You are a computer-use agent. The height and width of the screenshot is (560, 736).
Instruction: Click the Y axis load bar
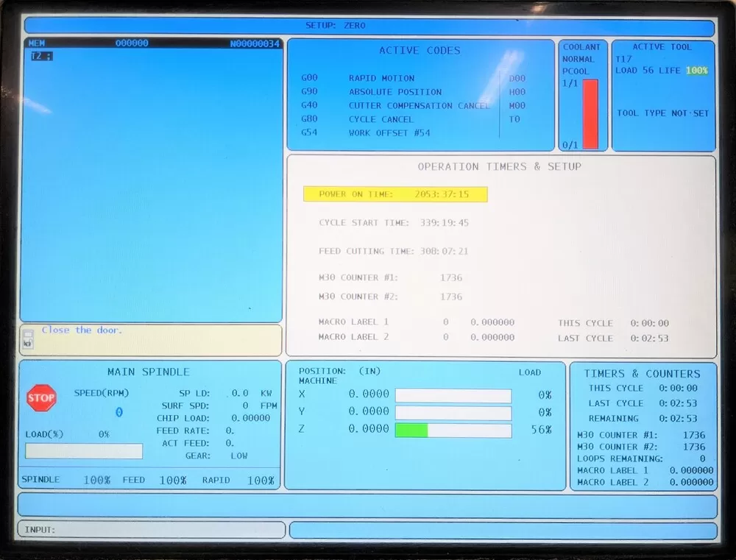click(453, 413)
